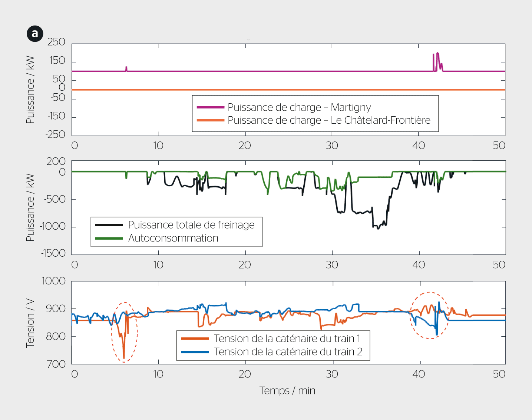The image size is (532, 420).
Task: Click the "1000" tick label on the voltage axis
Action: point(54,281)
